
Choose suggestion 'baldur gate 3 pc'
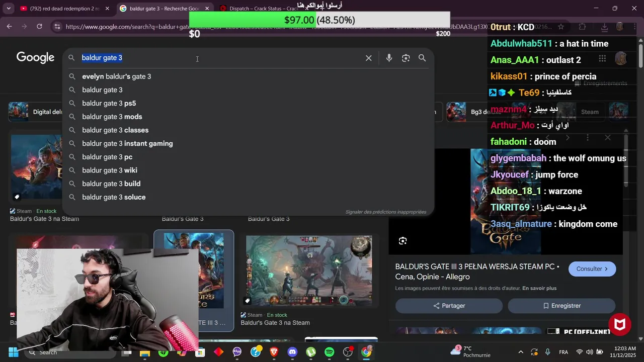pos(248,157)
